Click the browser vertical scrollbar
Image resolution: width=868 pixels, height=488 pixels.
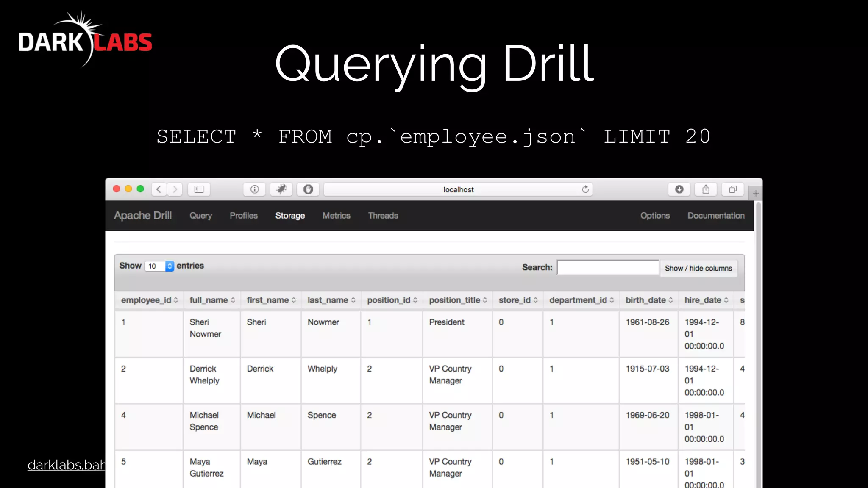click(758, 344)
